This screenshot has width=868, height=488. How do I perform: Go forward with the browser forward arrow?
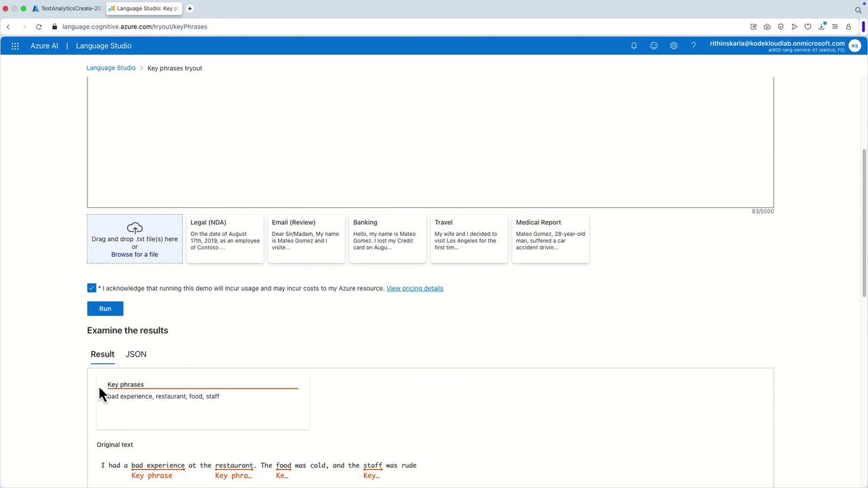[24, 26]
